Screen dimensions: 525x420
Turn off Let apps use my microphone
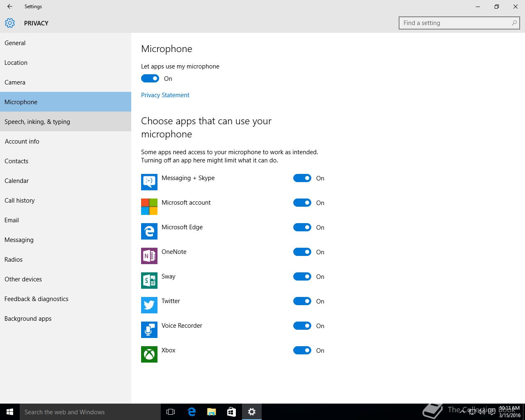(x=150, y=78)
